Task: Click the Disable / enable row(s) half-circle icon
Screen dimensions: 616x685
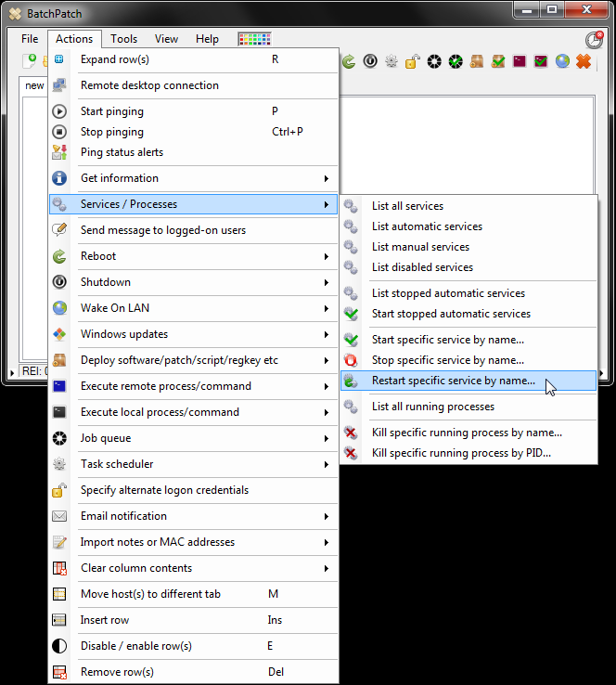Action: 59,646
